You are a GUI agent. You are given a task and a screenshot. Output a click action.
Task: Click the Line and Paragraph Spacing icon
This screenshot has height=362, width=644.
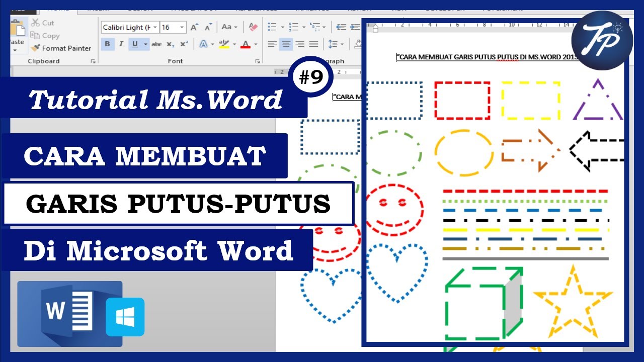coord(333,44)
